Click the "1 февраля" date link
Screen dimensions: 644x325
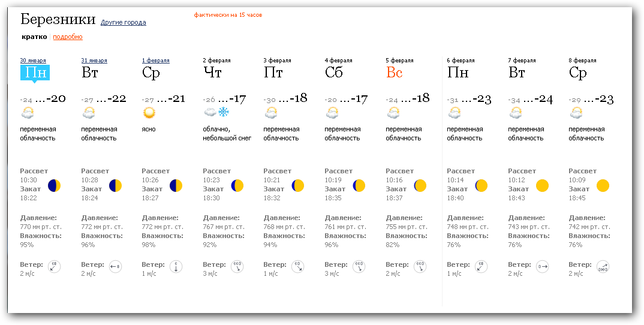156,61
